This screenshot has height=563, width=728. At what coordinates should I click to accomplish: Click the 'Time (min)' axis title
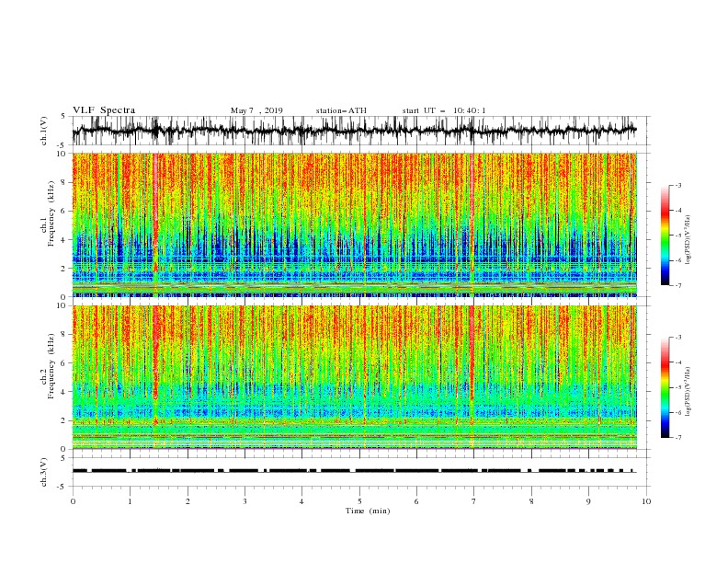[368, 511]
